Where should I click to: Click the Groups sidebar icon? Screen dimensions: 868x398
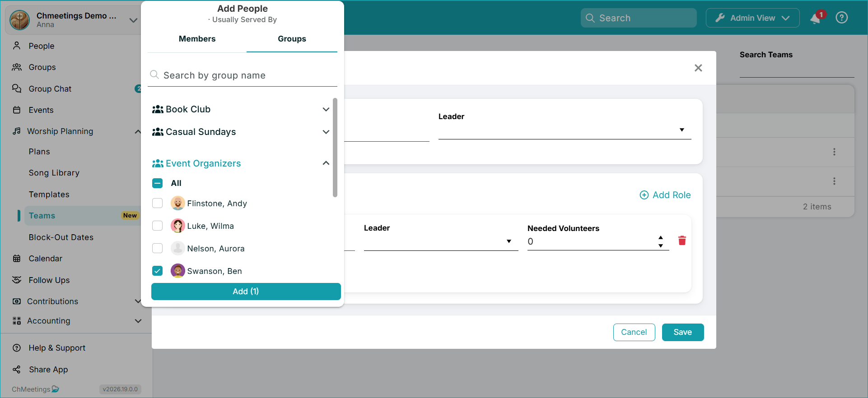(17, 67)
